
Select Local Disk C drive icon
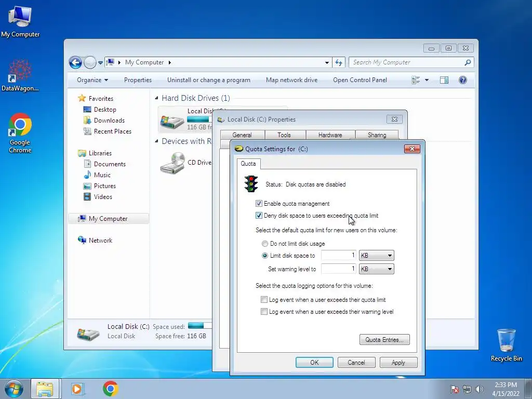click(172, 121)
